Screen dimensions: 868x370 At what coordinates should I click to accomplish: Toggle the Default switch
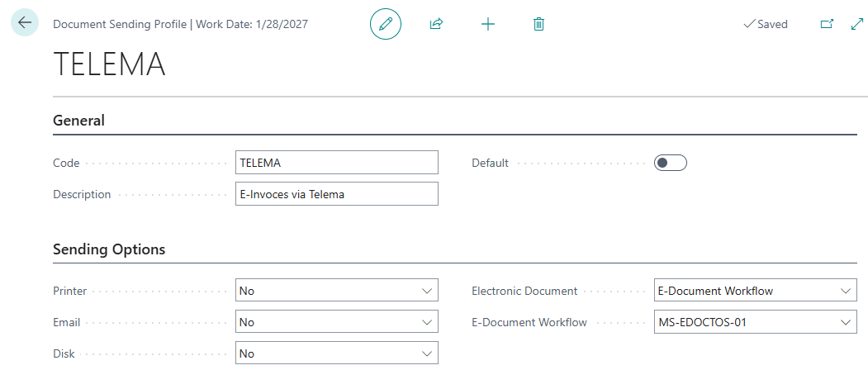(x=670, y=163)
